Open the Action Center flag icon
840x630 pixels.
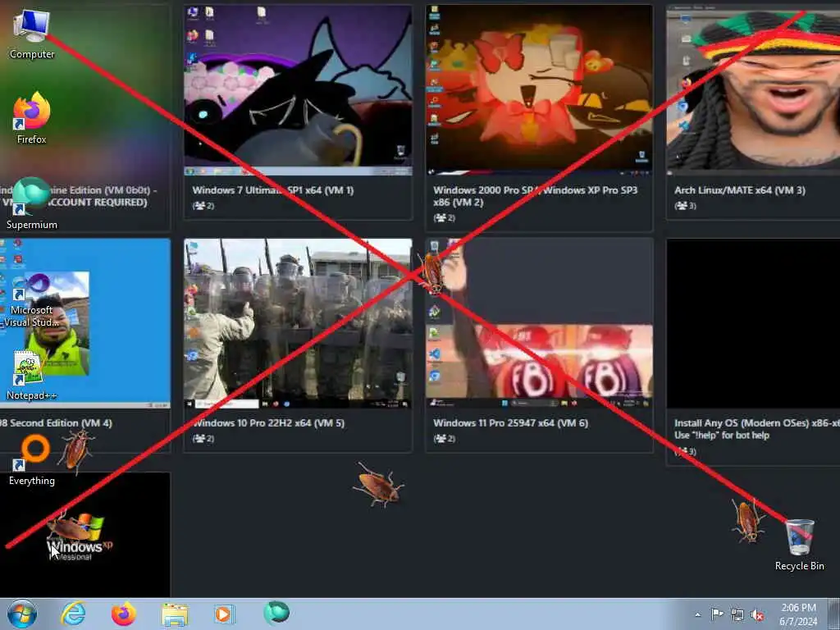[x=717, y=614]
